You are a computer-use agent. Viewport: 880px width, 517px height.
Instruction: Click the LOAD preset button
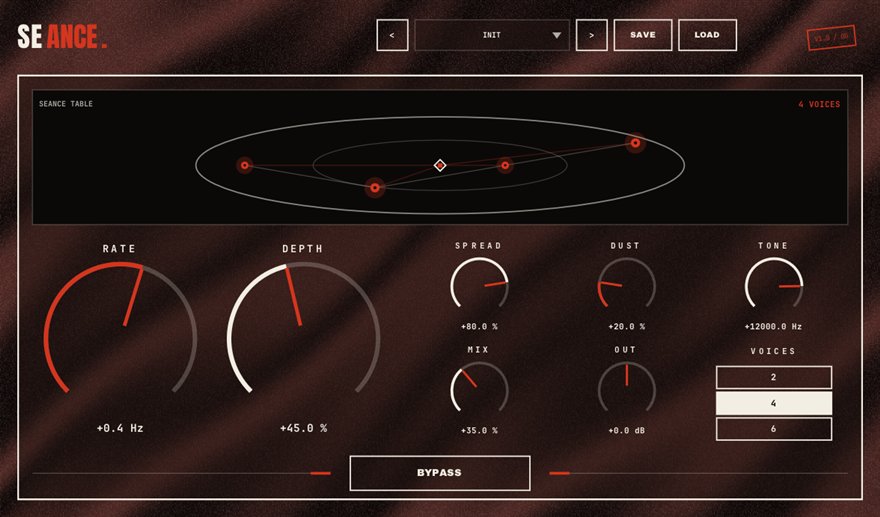(707, 35)
